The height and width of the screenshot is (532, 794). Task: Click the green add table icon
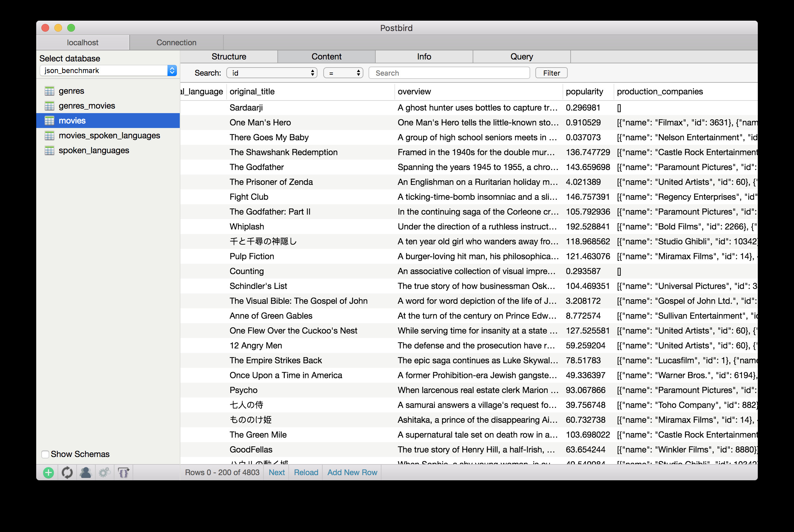tap(48, 473)
